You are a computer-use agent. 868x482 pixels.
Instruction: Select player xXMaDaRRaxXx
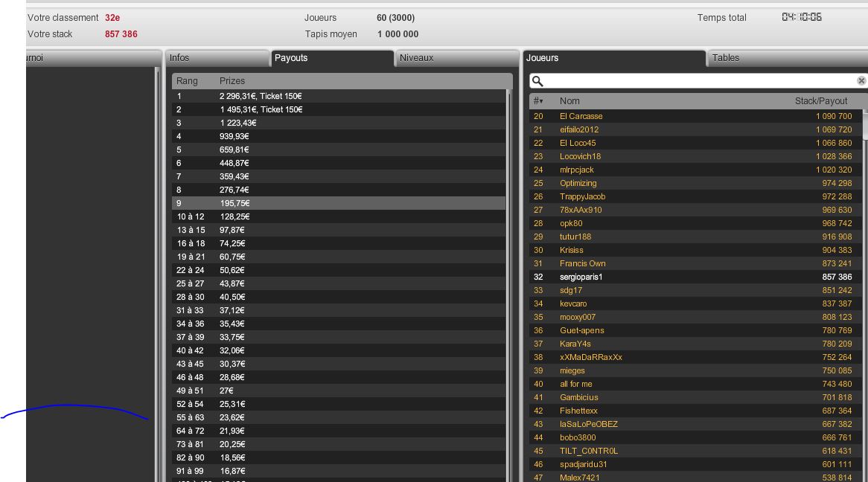(x=695, y=358)
